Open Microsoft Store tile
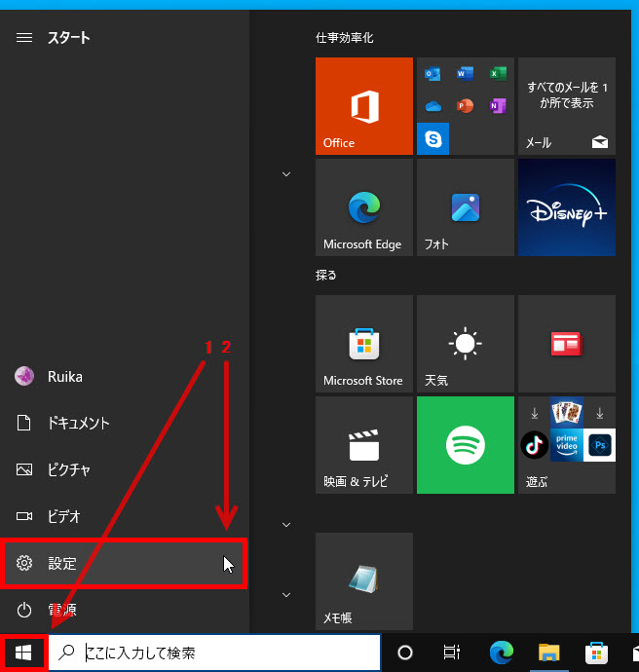Viewport: 639px width, 672px height. click(364, 344)
